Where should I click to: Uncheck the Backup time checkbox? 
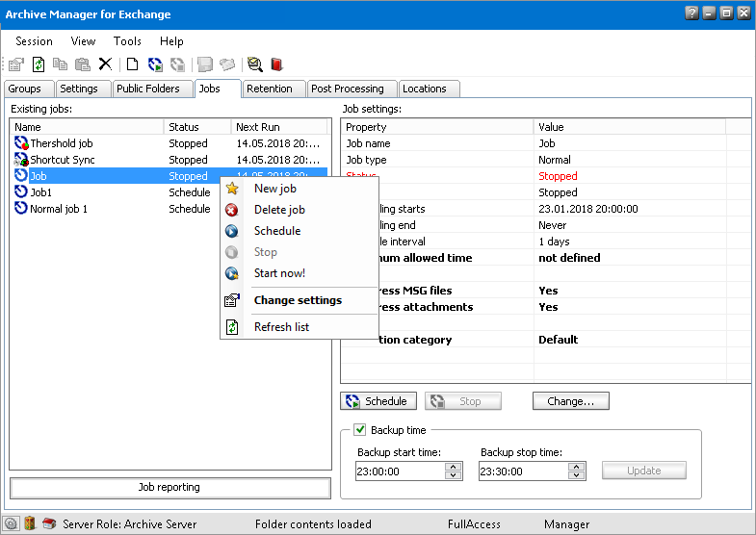tap(360, 430)
